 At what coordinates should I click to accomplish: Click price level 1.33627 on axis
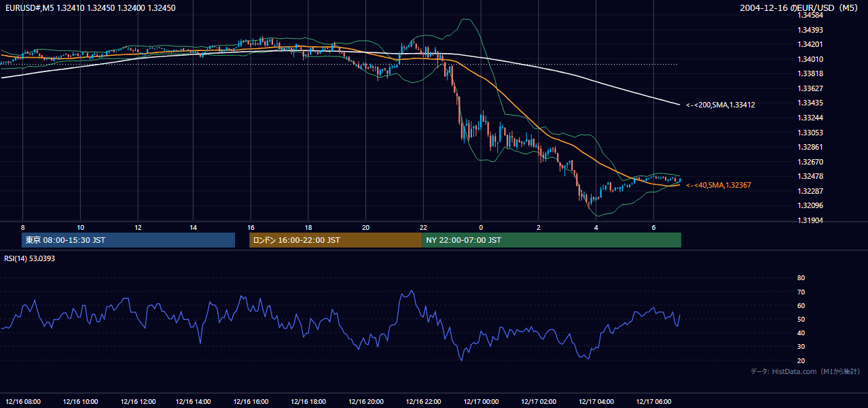coord(810,88)
